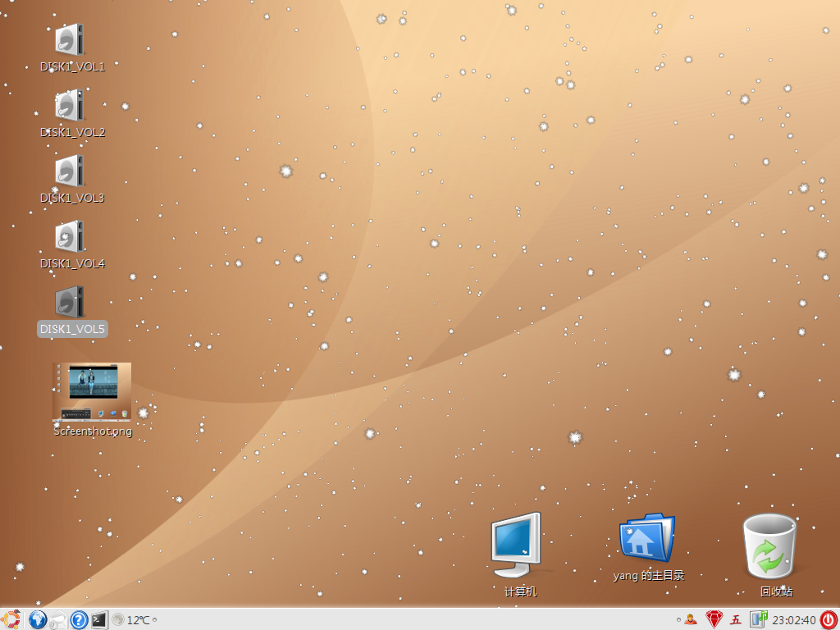
Task: Show weather details at 12℃
Action: pos(138,620)
